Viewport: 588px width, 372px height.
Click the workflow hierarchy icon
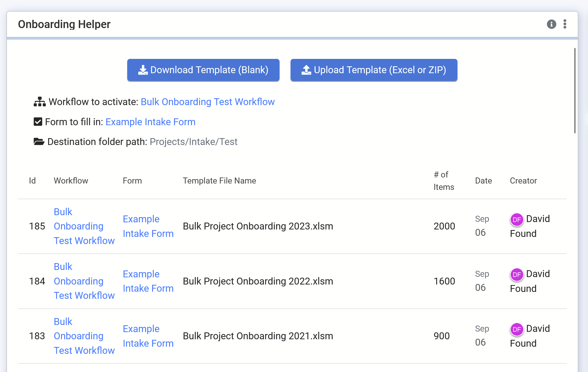click(x=40, y=102)
